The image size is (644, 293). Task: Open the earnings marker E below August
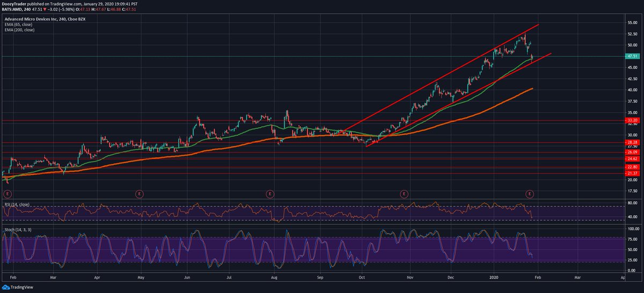pyautogui.click(x=270, y=193)
